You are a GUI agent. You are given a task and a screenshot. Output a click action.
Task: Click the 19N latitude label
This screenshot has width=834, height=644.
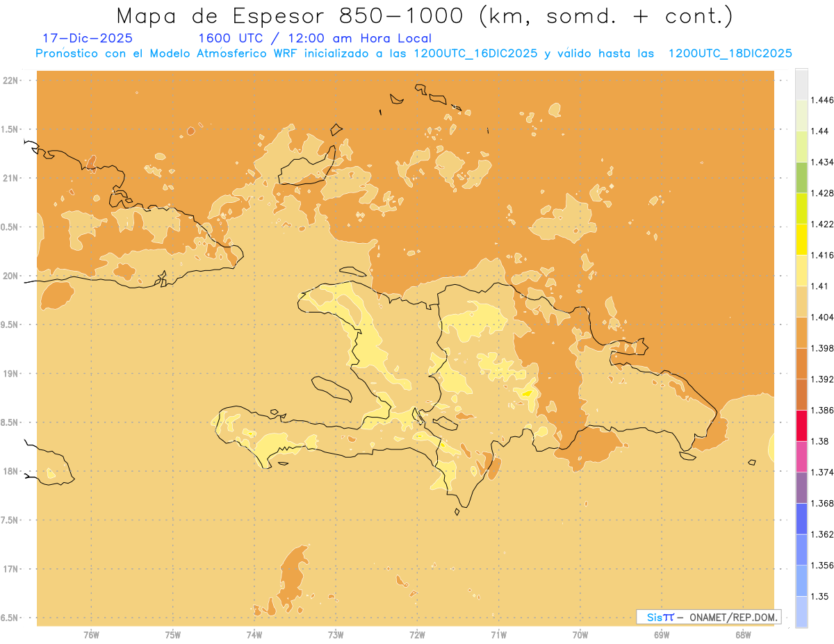click(x=10, y=373)
